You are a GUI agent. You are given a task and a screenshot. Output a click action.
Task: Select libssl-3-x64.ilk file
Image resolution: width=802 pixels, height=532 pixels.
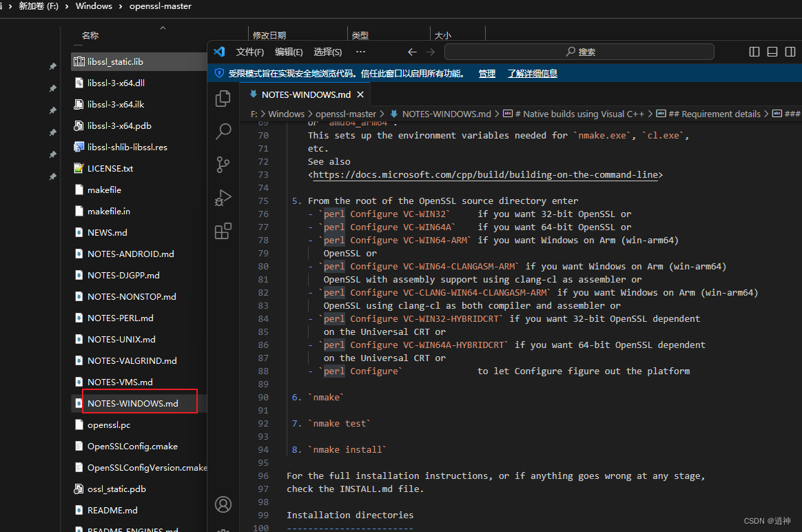116,104
